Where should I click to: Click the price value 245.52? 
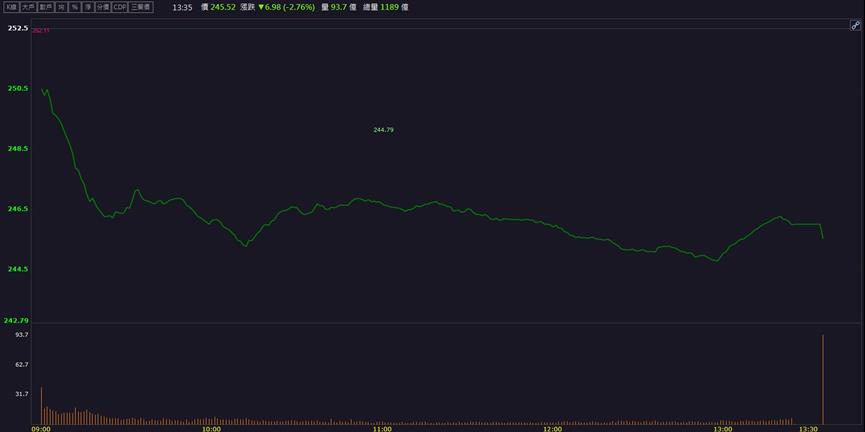(223, 7)
